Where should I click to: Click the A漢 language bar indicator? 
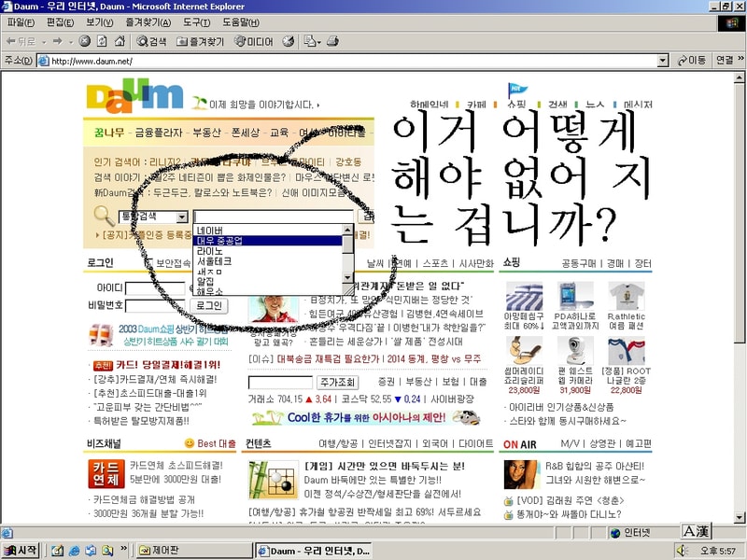[696, 531]
